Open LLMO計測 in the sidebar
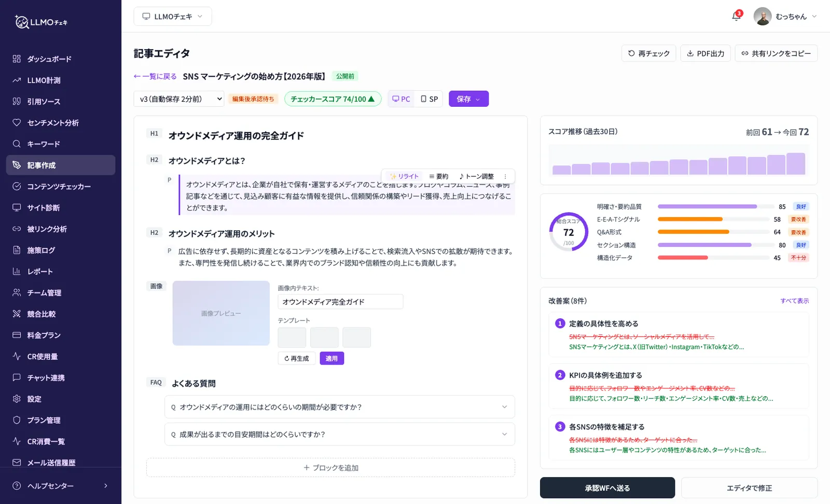The height and width of the screenshot is (504, 830). click(x=61, y=80)
